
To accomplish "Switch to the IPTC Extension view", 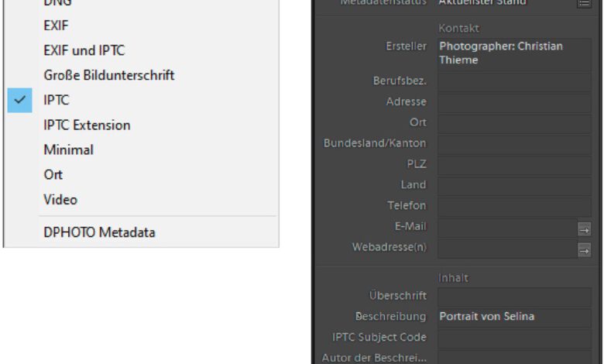I will 87,125.
